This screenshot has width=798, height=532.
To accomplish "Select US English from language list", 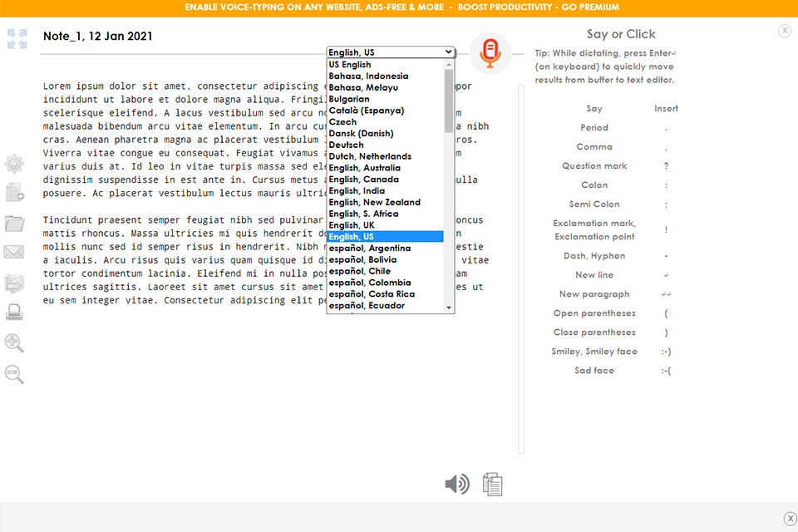I will [x=385, y=65].
